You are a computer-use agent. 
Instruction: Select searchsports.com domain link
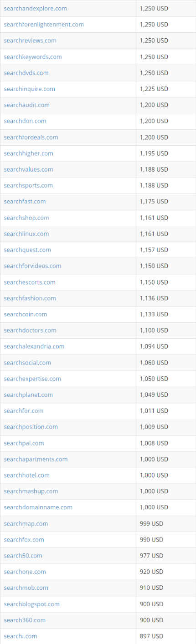[x=28, y=185]
